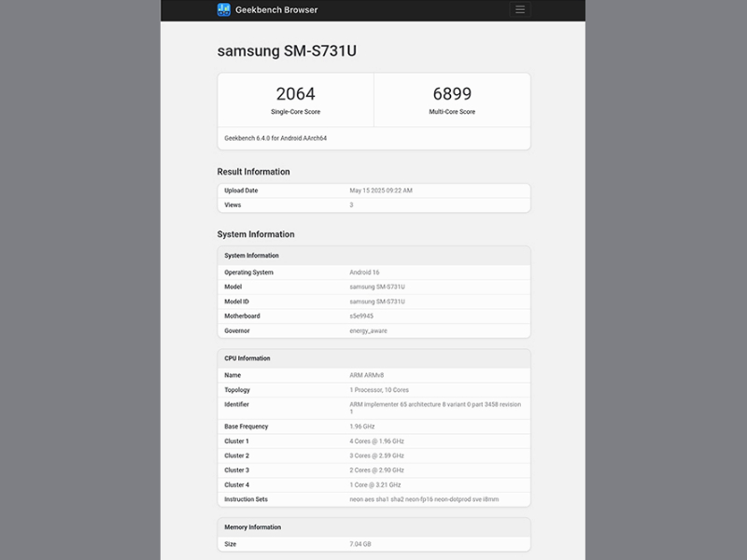Select Topology value 1 Processor, 10 Cores
This screenshot has height=560, width=747.
379,390
